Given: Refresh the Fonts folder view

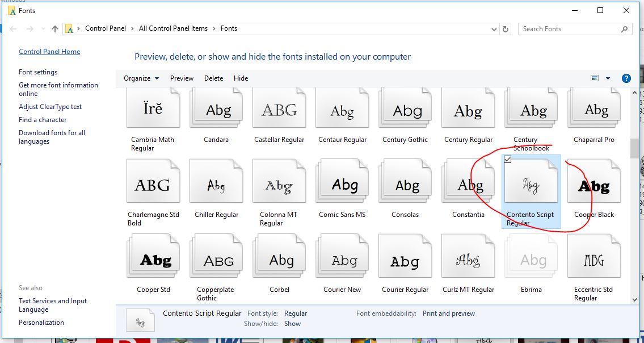Looking at the screenshot, I should [x=506, y=29].
